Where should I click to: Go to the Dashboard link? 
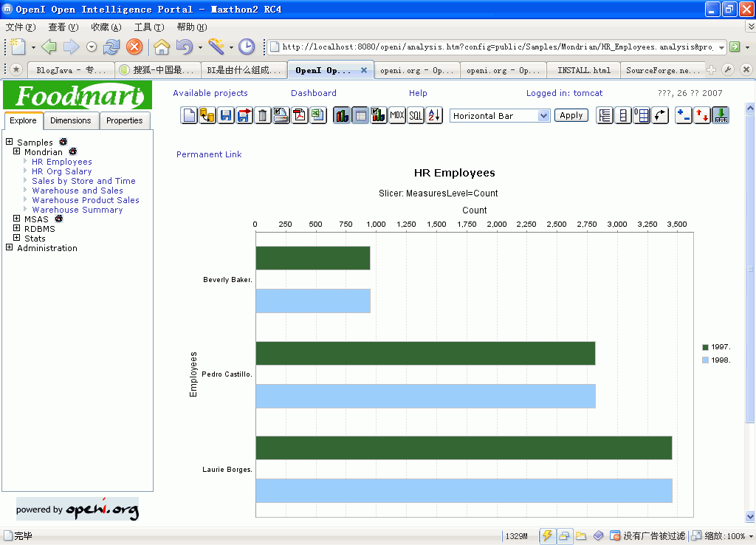point(313,93)
